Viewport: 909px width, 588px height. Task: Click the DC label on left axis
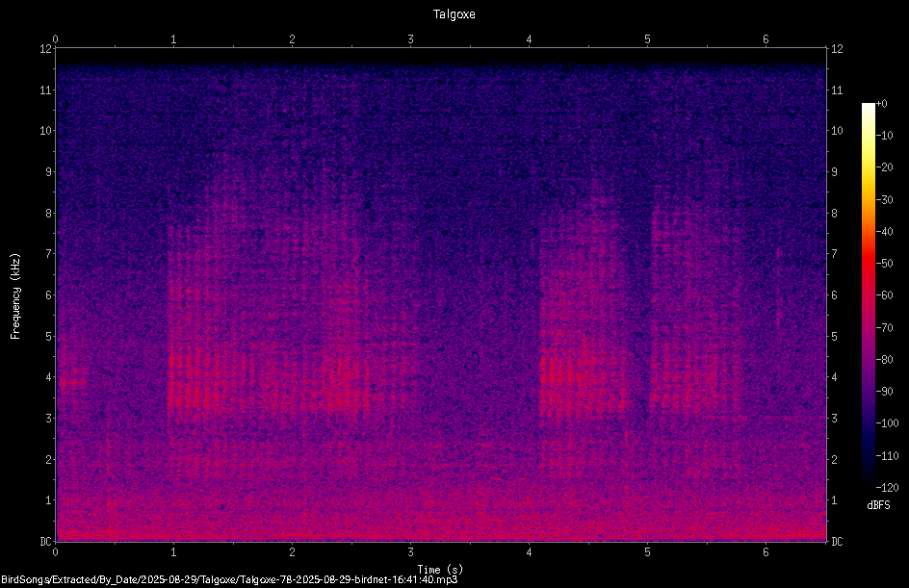click(x=45, y=541)
